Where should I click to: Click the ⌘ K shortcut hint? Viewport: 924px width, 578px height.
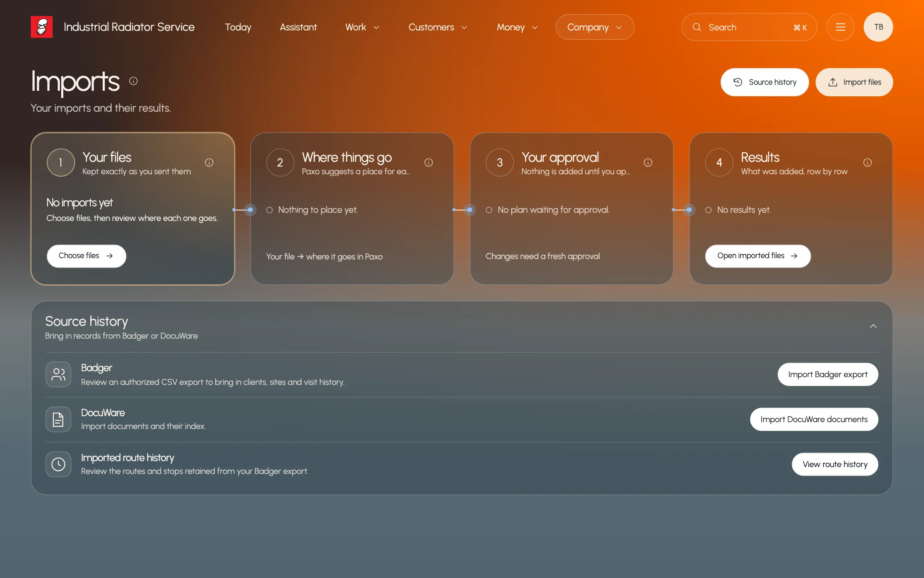click(800, 27)
